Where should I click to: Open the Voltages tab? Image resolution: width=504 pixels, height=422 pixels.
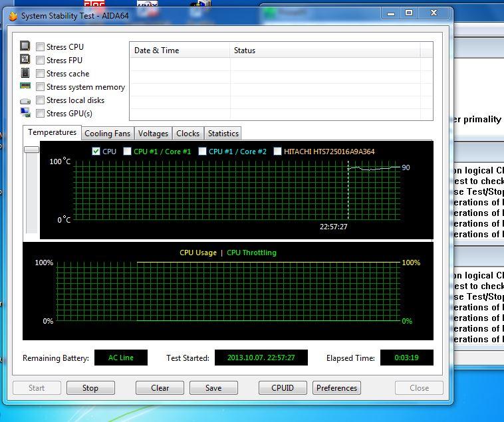[x=153, y=134]
